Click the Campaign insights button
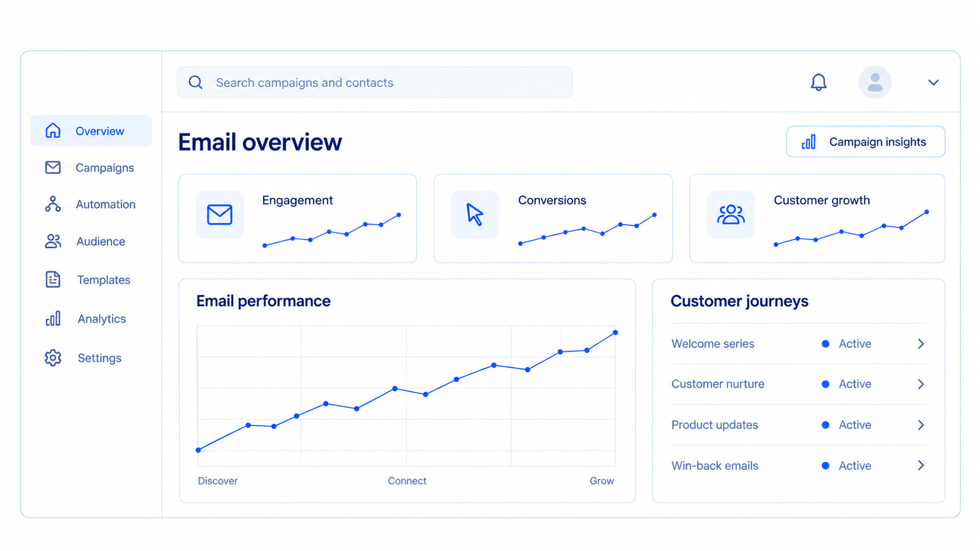980x551 pixels. [865, 142]
